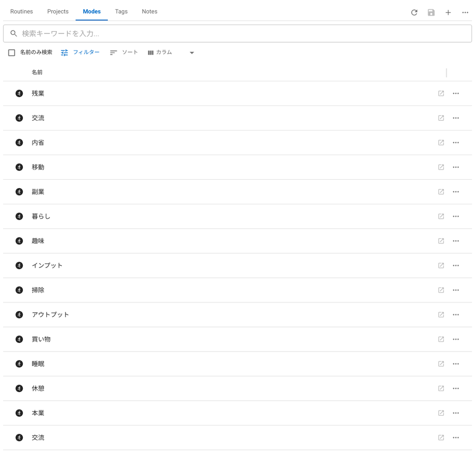
Task: Expand the dropdown arrow next to カラム
Action: coord(192,53)
